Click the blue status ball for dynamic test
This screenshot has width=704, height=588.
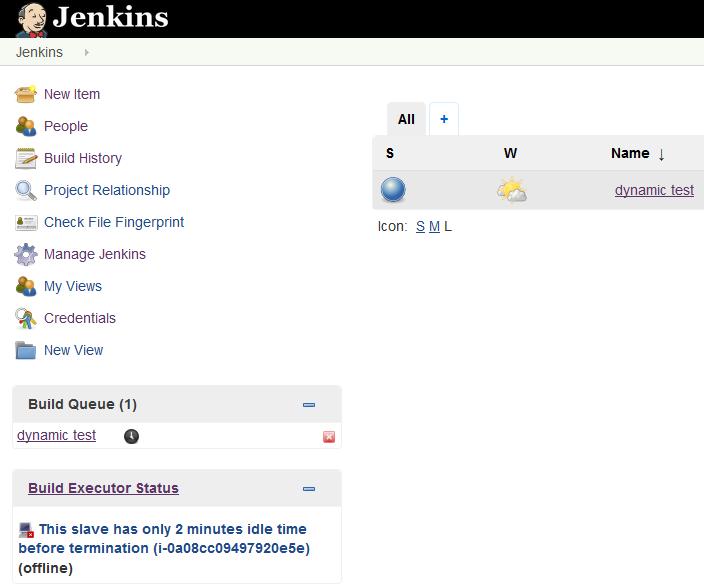tap(393, 190)
